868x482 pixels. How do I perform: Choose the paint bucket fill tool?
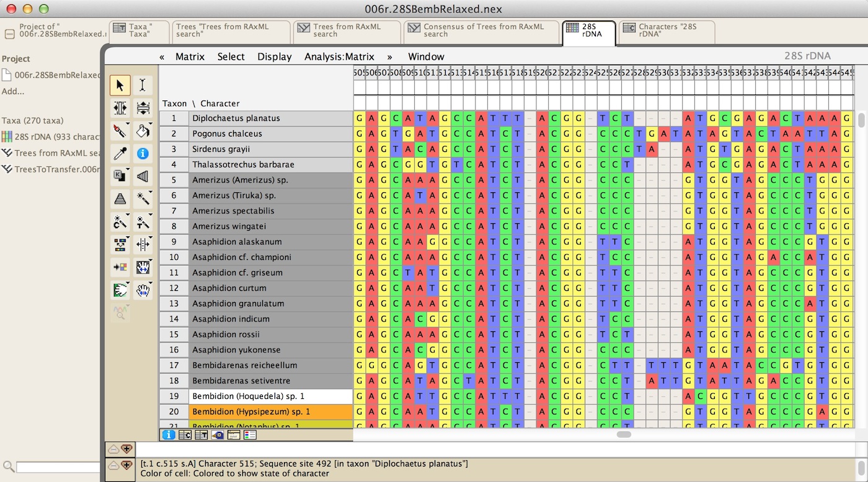click(143, 130)
